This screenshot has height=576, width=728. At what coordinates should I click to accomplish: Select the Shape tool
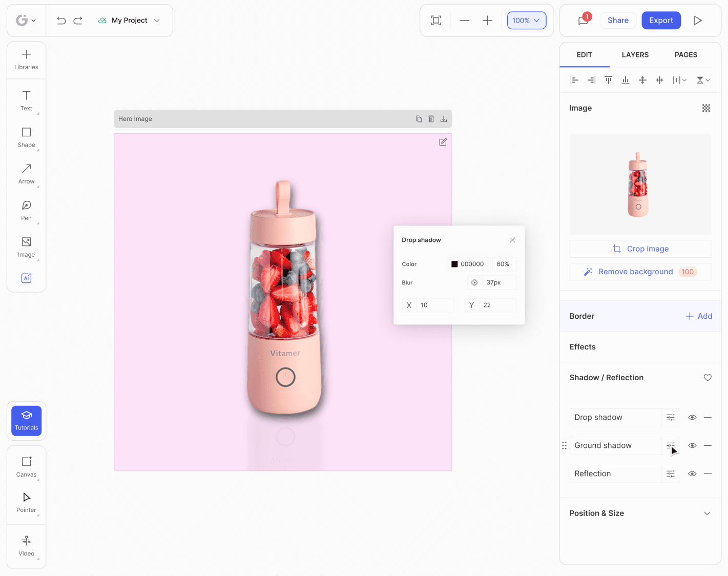(26, 137)
